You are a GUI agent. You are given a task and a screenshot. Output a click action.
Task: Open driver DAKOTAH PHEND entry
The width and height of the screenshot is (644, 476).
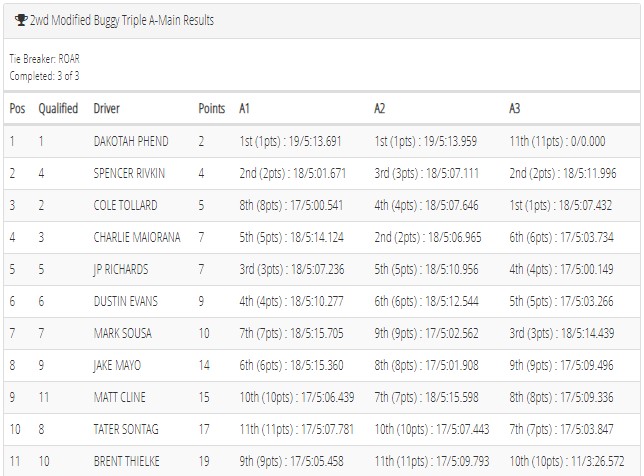coord(131,141)
